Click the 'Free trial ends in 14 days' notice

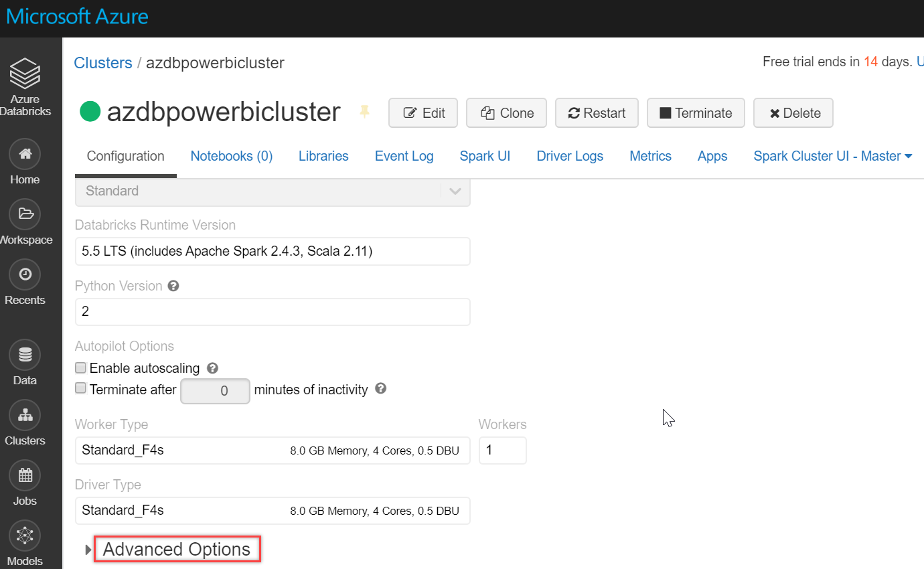pyautogui.click(x=837, y=62)
